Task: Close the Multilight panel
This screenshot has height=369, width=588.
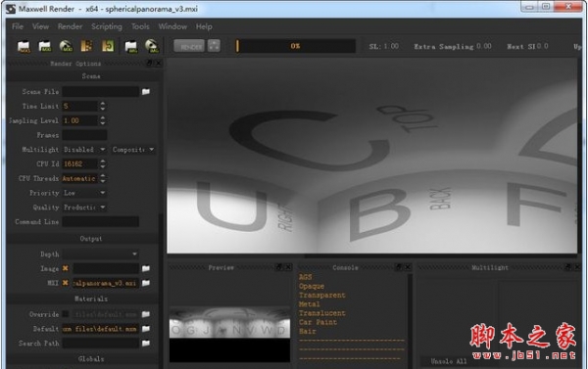Action: [577, 267]
